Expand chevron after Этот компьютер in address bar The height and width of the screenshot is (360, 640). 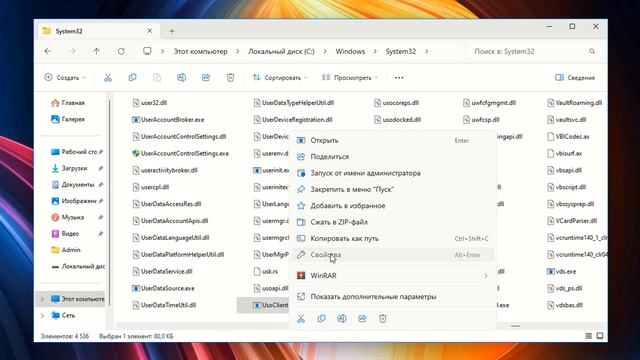coord(238,51)
